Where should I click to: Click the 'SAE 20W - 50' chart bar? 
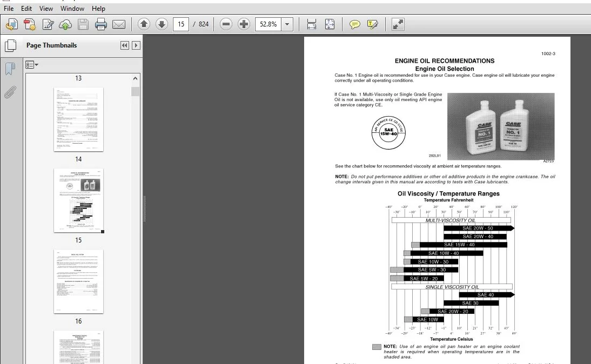tap(479, 228)
